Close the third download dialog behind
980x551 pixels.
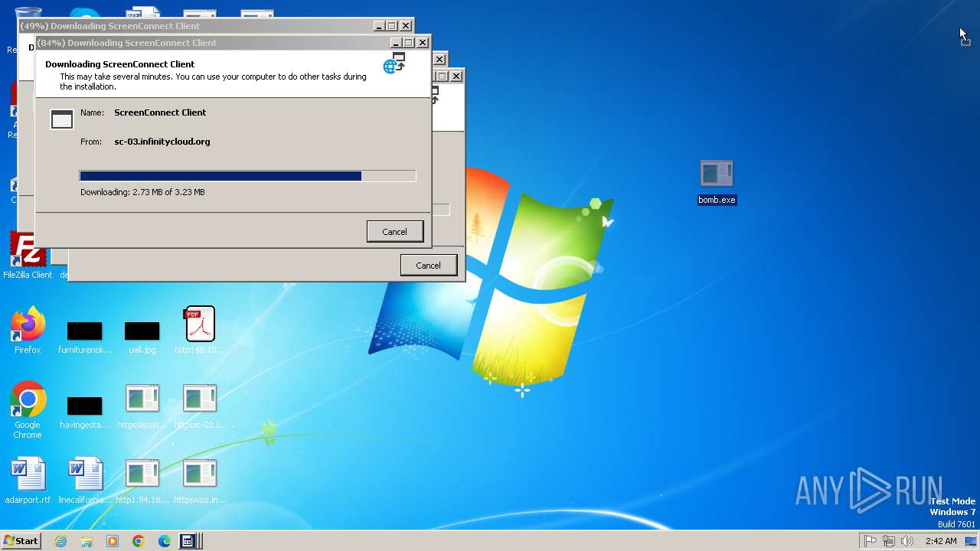[x=439, y=59]
